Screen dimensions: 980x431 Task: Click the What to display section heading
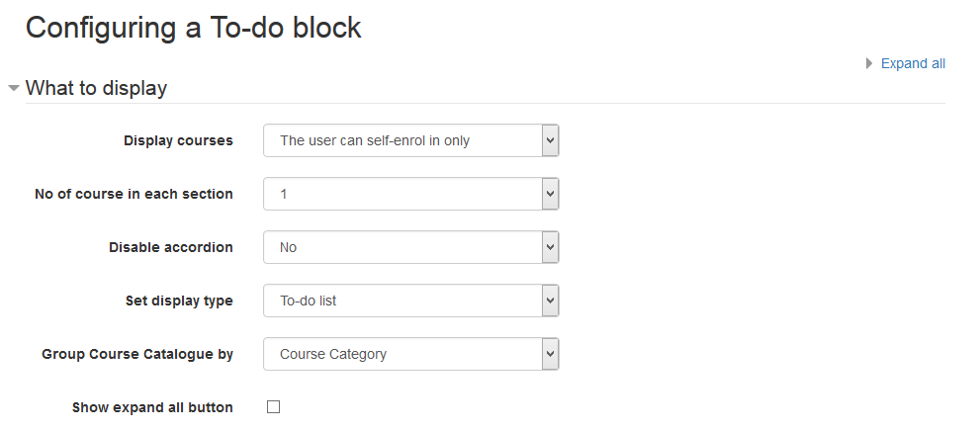tap(96, 88)
